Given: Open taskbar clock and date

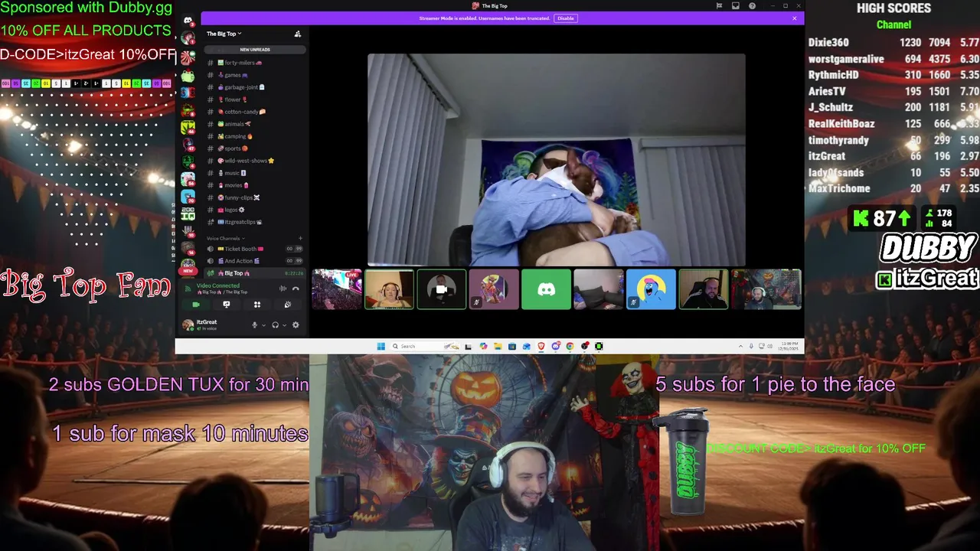Looking at the screenshot, I should 789,346.
